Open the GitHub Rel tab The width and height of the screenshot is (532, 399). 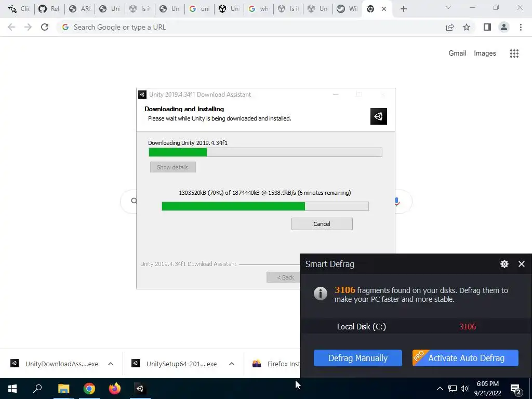click(49, 9)
